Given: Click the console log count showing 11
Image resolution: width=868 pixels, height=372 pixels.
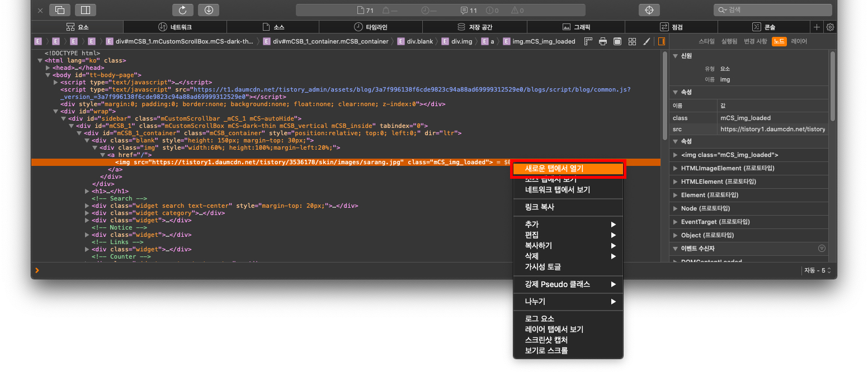Looking at the screenshot, I should click(469, 10).
